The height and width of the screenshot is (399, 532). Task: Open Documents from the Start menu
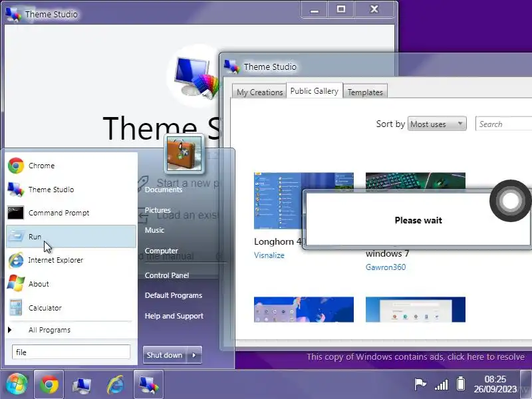pos(164,190)
